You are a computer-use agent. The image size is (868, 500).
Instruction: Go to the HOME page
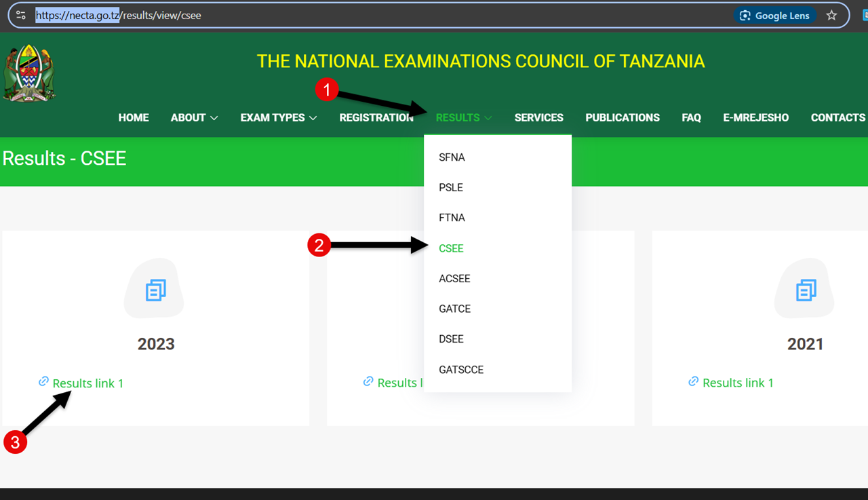pos(134,117)
